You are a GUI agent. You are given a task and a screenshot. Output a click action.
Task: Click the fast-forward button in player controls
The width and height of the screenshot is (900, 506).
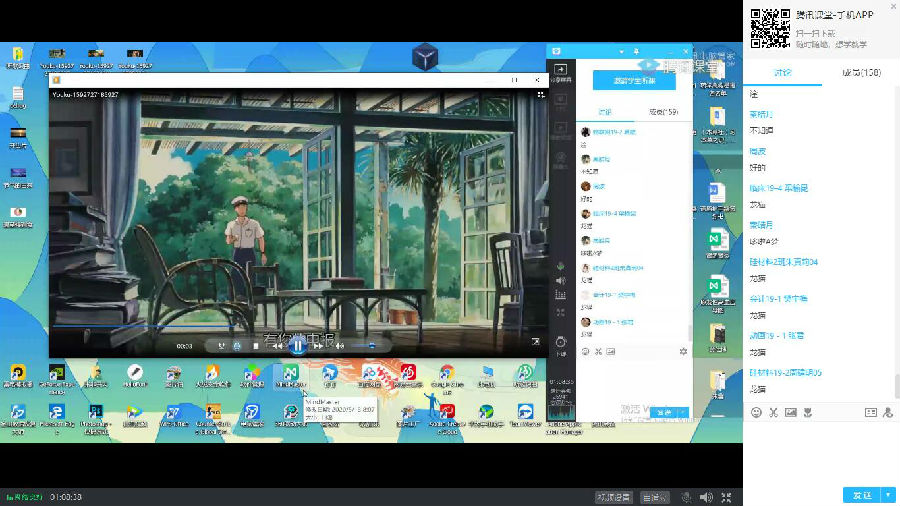pos(317,346)
